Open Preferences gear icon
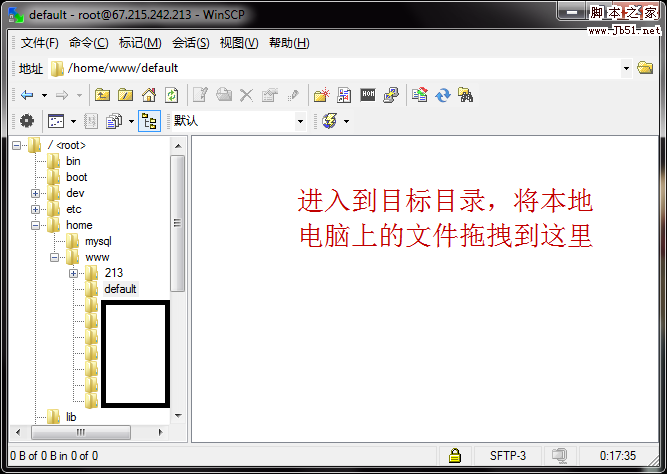Screen dimensions: 667x474 point(27,121)
